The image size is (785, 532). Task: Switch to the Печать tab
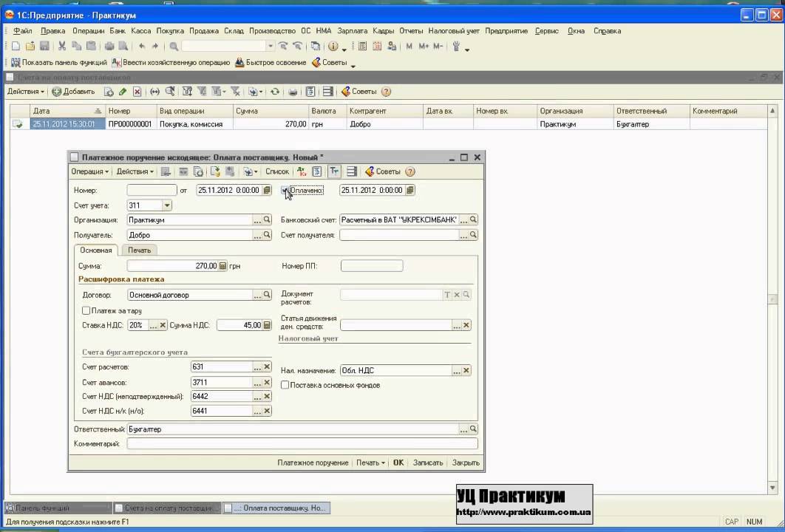tap(139, 250)
